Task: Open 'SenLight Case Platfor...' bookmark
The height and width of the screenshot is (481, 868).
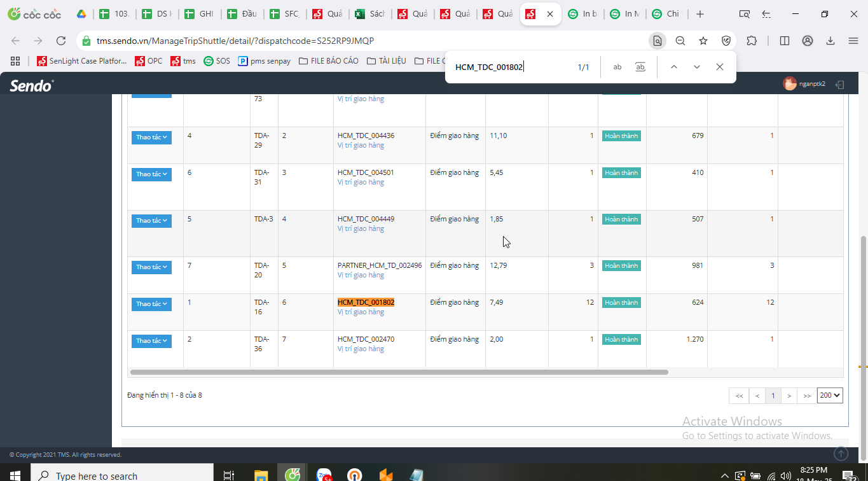Action: 82,61
